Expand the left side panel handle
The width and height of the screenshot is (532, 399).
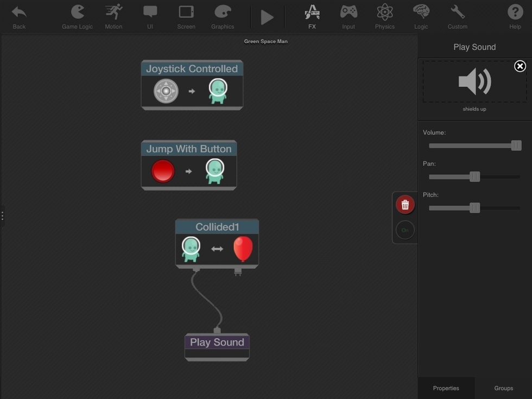click(2, 216)
